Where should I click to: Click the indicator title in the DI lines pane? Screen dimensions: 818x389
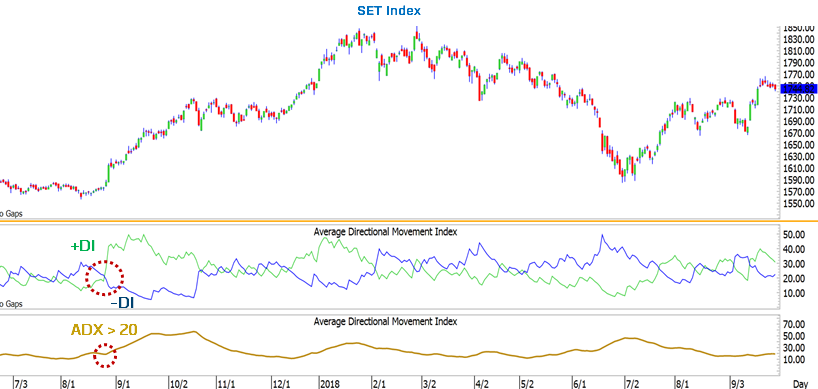[386, 232]
